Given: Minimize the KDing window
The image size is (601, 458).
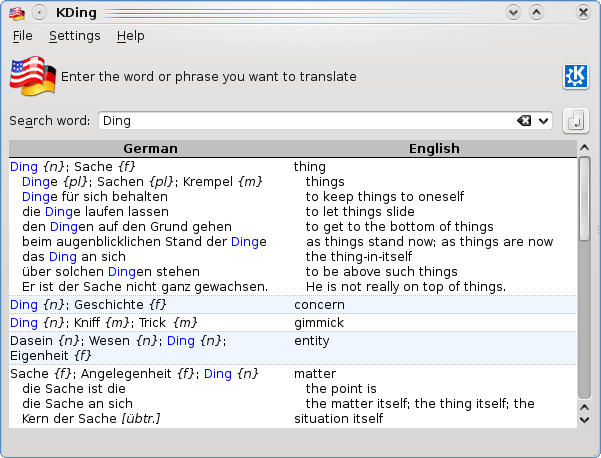Looking at the screenshot, I should [513, 13].
